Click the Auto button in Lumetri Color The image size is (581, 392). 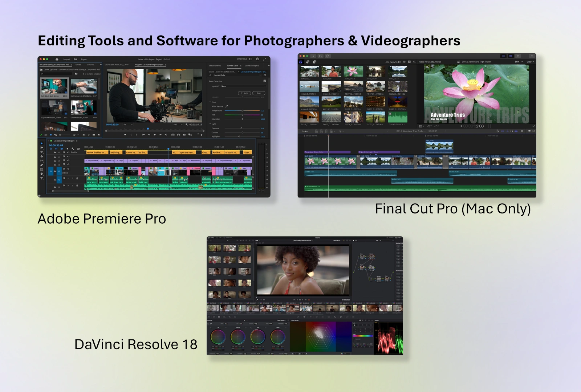(x=244, y=93)
